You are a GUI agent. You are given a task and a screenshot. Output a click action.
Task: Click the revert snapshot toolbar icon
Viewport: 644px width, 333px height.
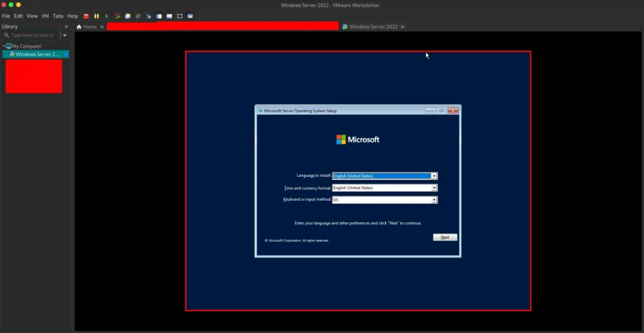(x=138, y=16)
